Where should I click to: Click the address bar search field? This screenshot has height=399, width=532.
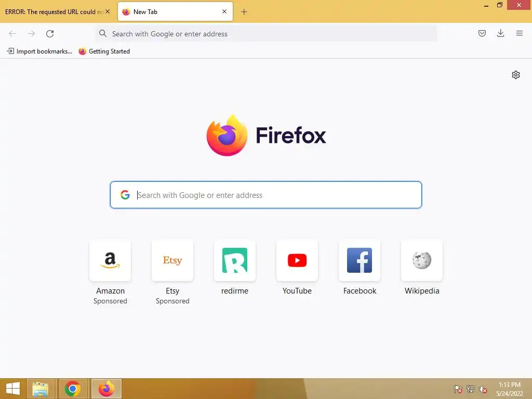click(266, 34)
